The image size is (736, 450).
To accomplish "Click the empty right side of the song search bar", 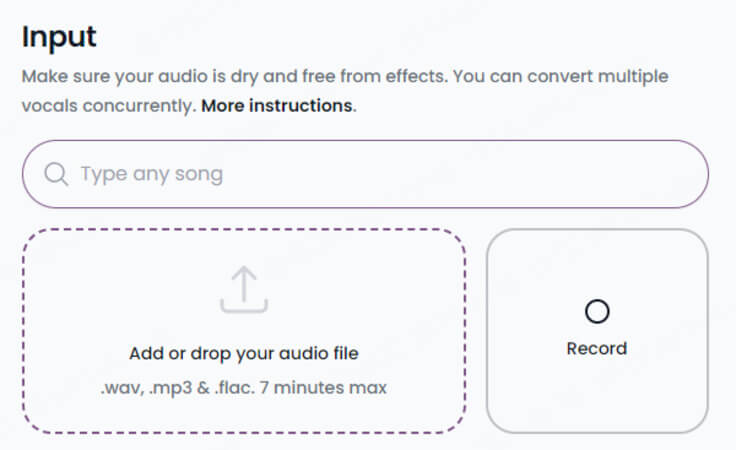I will point(516,174).
